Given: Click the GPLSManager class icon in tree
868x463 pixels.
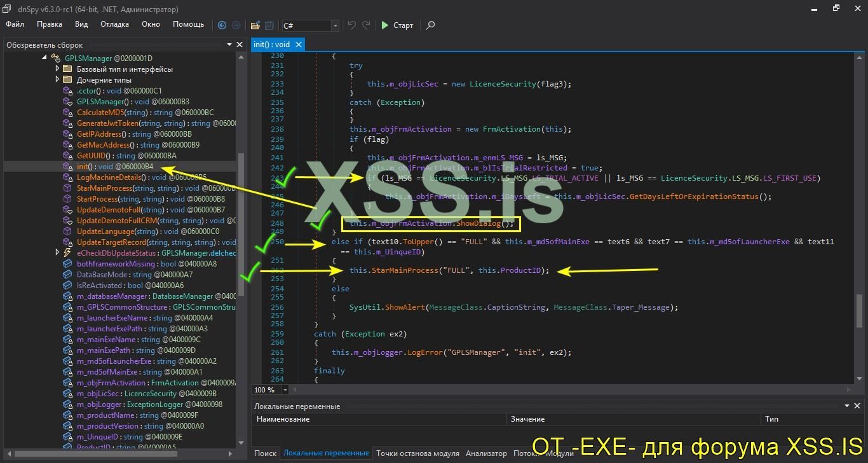Looking at the screenshot, I should (x=55, y=59).
